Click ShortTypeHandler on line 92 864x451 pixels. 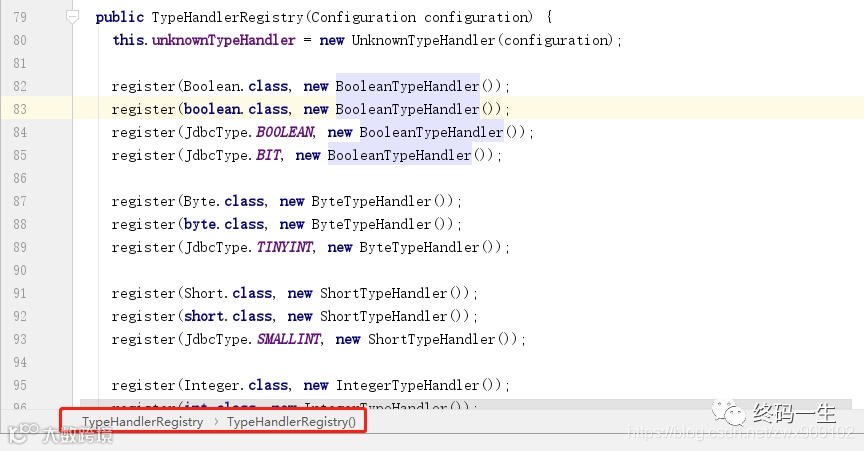tap(384, 316)
